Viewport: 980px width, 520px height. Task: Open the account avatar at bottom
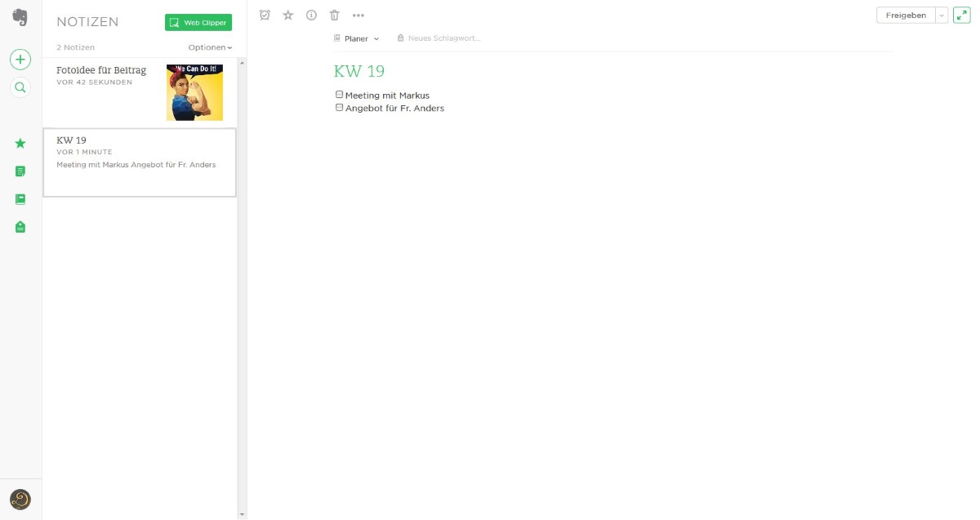point(20,500)
